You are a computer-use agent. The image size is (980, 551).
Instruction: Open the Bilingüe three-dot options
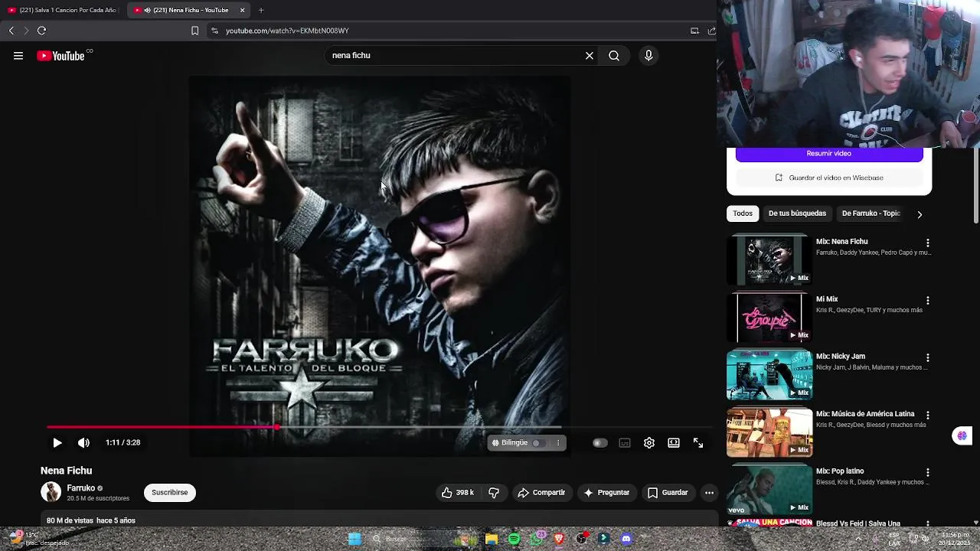click(558, 442)
